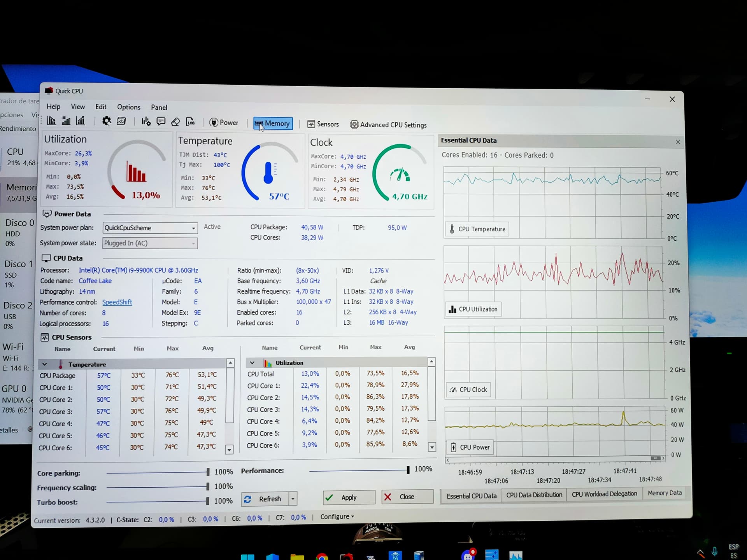
Task: Click the CPU Sensors section icon
Action: [x=45, y=337]
